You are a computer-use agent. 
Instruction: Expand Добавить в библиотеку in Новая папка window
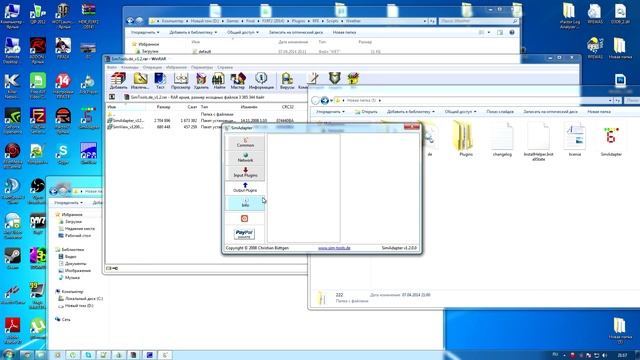[x=411, y=111]
